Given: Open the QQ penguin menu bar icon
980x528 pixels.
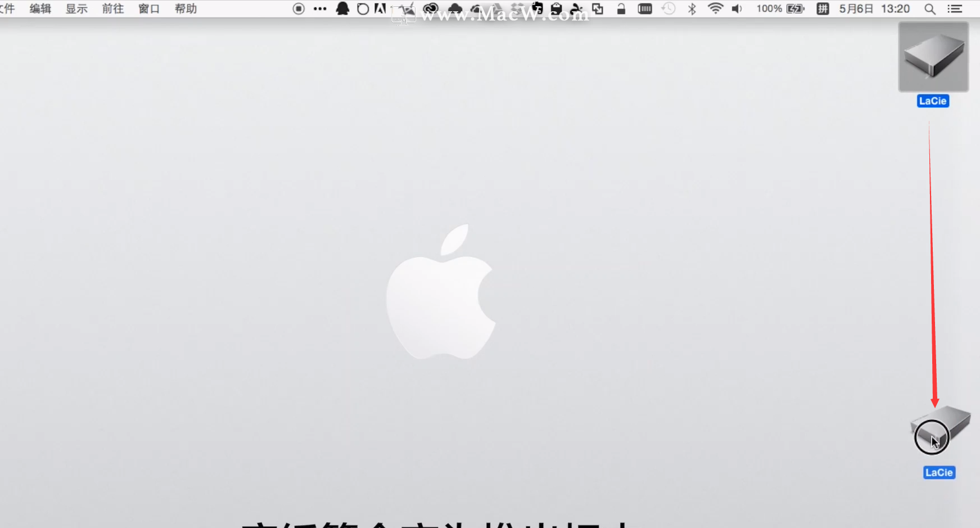Looking at the screenshot, I should pyautogui.click(x=342, y=8).
